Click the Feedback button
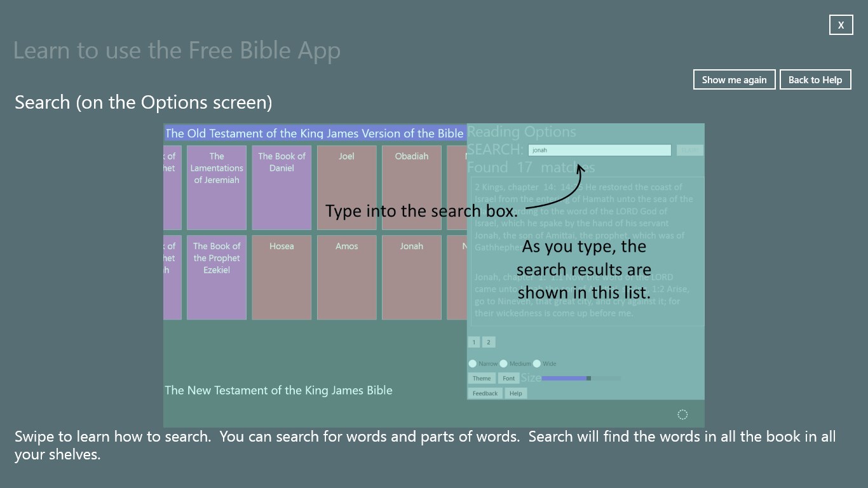The width and height of the screenshot is (868, 488). pyautogui.click(x=485, y=393)
